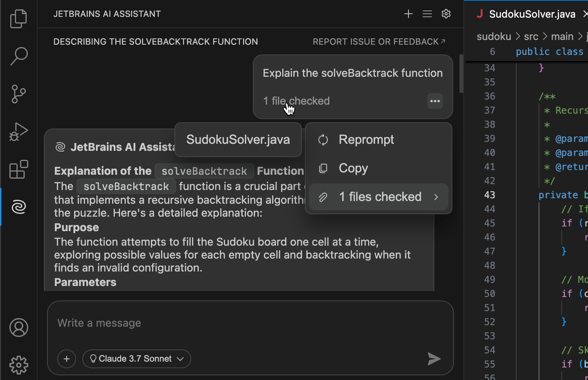Open the Search panel
Viewport: 588px width, 380px height.
(x=18, y=56)
